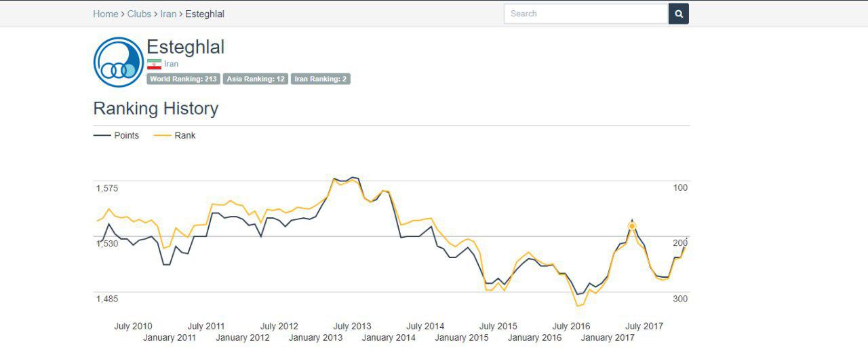The width and height of the screenshot is (868, 347).
Task: Click the January 2017 axis label
Action: 608,337
